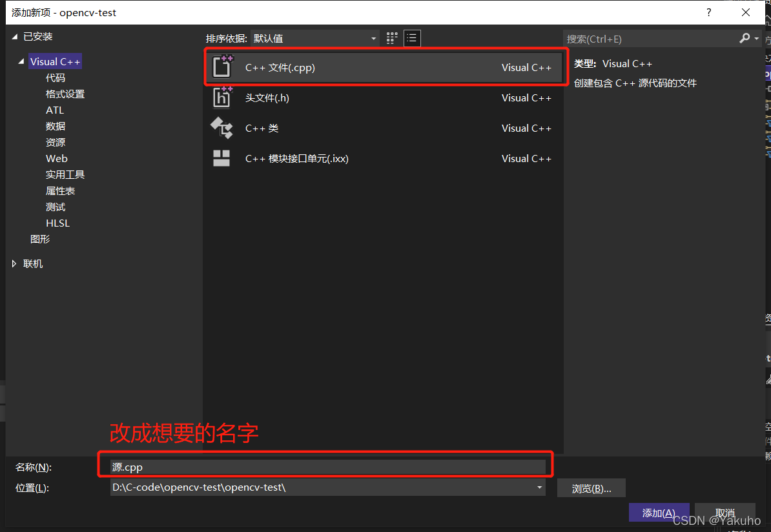This screenshot has height=532, width=771.
Task: Click the C++ 模块接口单元(.ixx) item name
Action: 296,159
